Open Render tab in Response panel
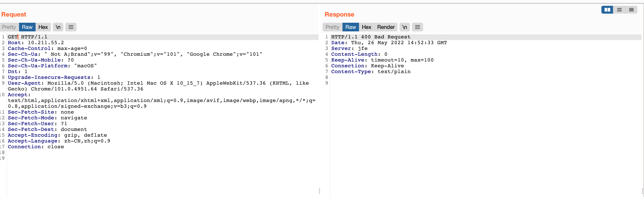The height and width of the screenshot is (197, 644). click(x=386, y=27)
